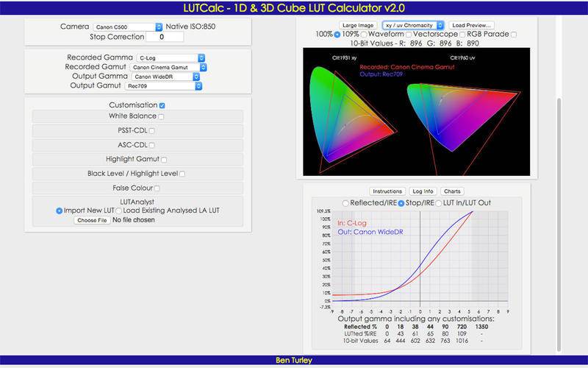Click the 'Out: Canon WideDR' chart legend

click(370, 232)
